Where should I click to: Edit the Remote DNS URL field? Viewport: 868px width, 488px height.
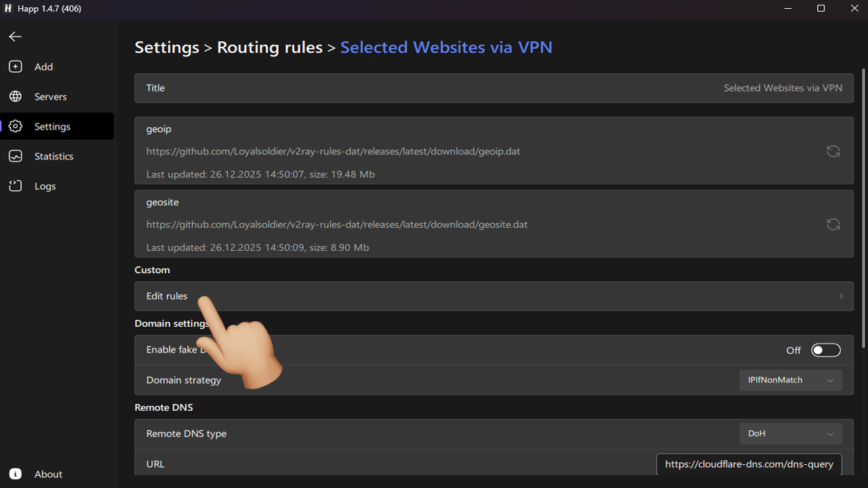pyautogui.click(x=749, y=464)
